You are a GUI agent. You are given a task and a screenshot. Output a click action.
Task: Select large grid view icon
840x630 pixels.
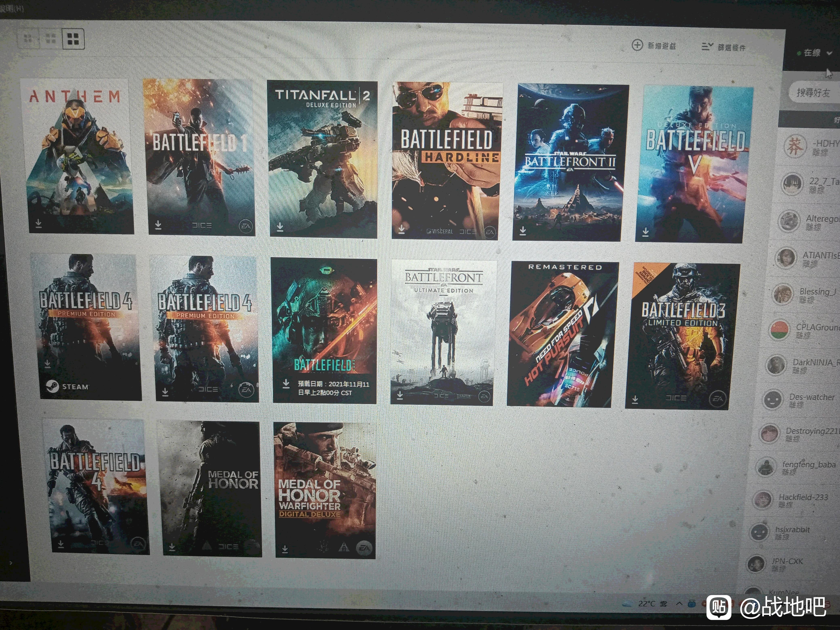click(73, 39)
